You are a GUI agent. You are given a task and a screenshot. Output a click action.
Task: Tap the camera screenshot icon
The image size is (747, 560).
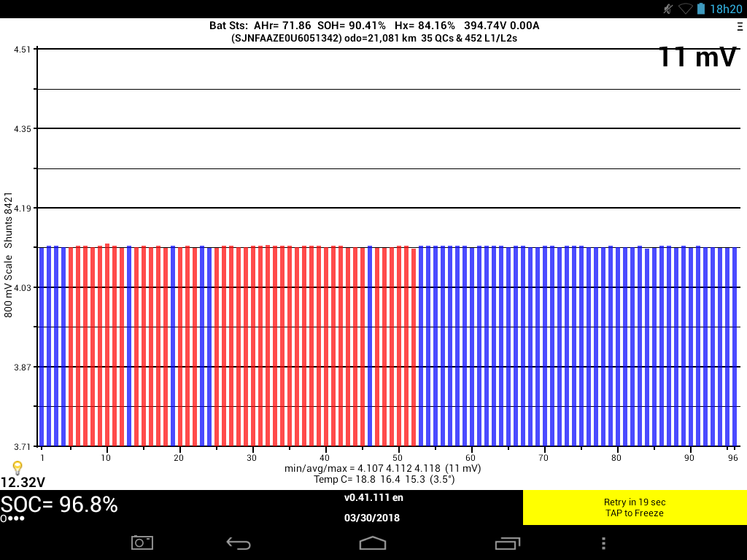tap(142, 542)
